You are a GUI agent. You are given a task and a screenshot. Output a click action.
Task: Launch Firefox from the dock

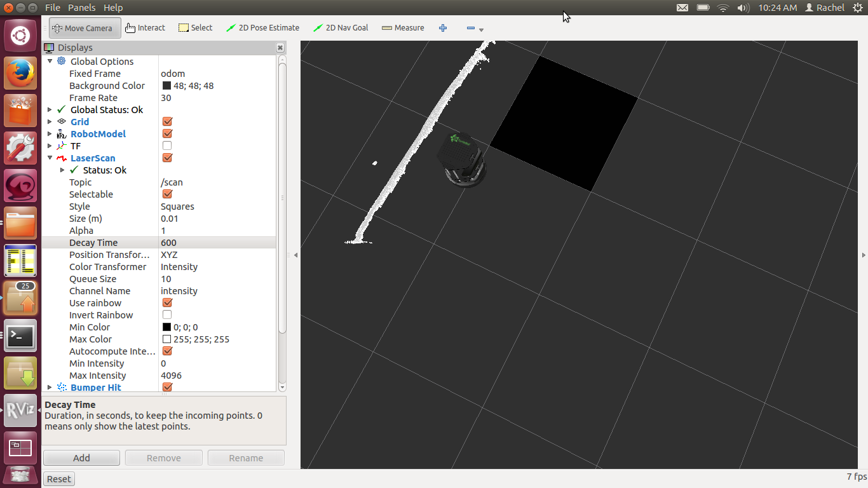pyautogui.click(x=20, y=73)
